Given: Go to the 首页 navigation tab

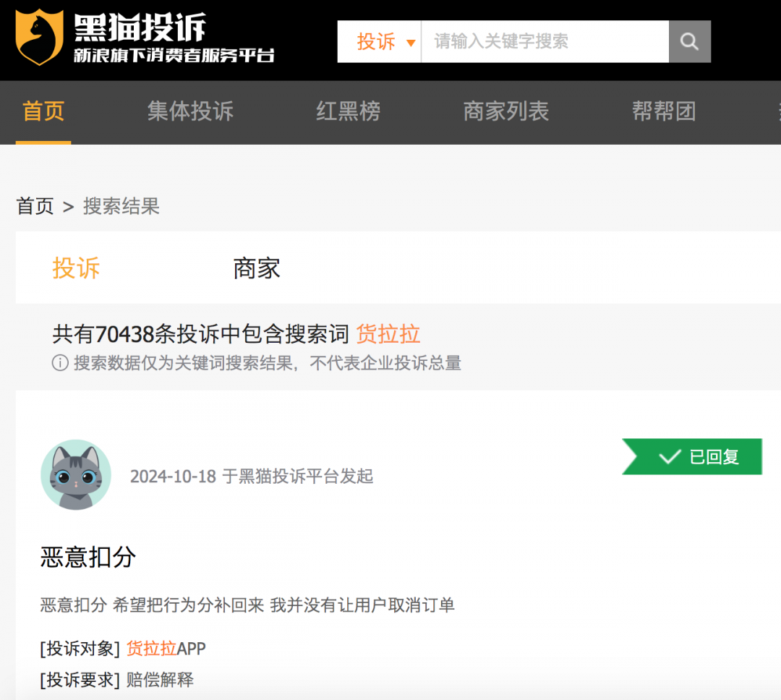Looking at the screenshot, I should (x=43, y=111).
